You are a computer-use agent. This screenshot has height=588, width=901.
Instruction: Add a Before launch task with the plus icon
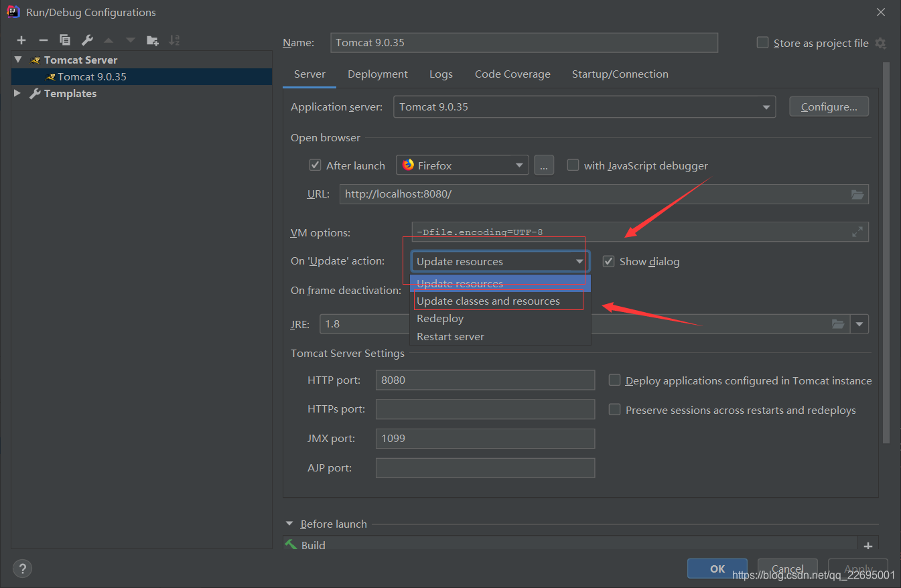868,546
